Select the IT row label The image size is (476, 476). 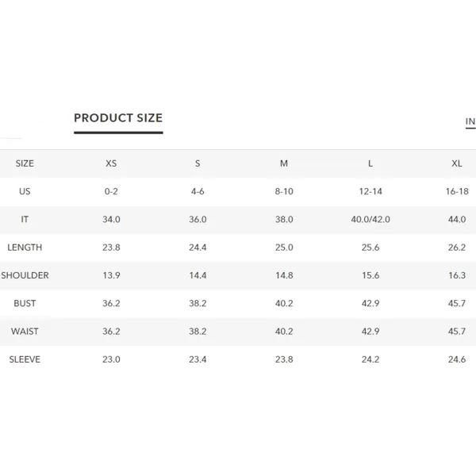pyautogui.click(x=25, y=220)
